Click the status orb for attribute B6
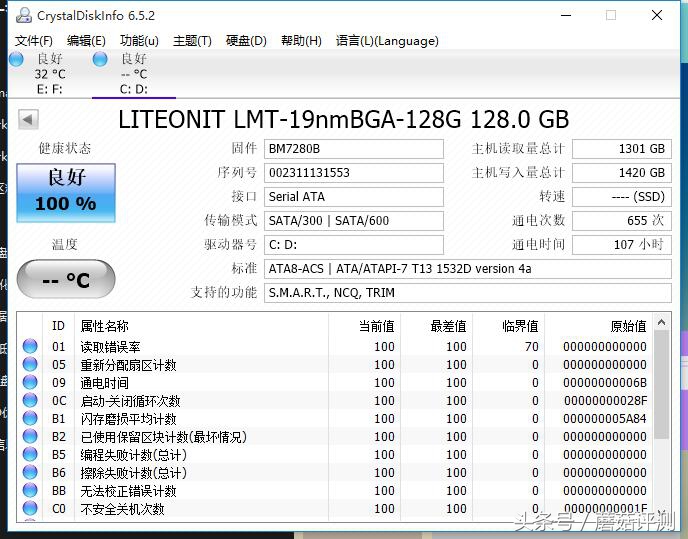688x539 pixels. (x=30, y=472)
